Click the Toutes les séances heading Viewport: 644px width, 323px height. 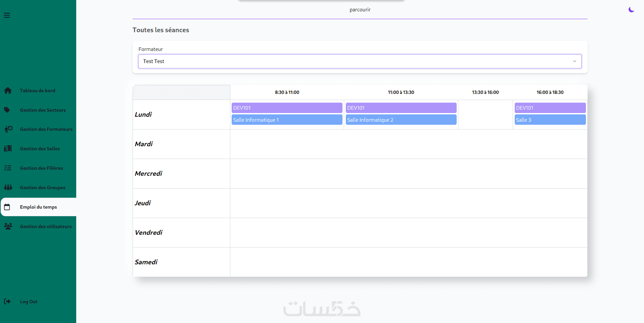(161, 30)
